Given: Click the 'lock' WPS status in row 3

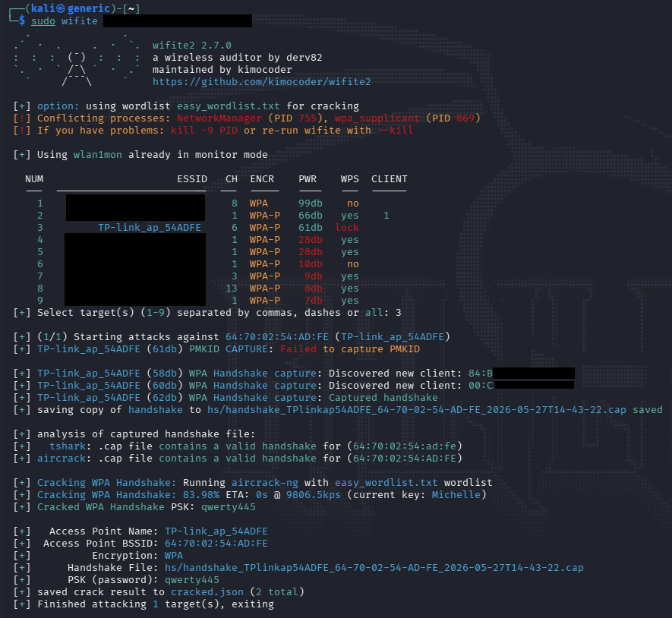Looking at the screenshot, I should (347, 227).
